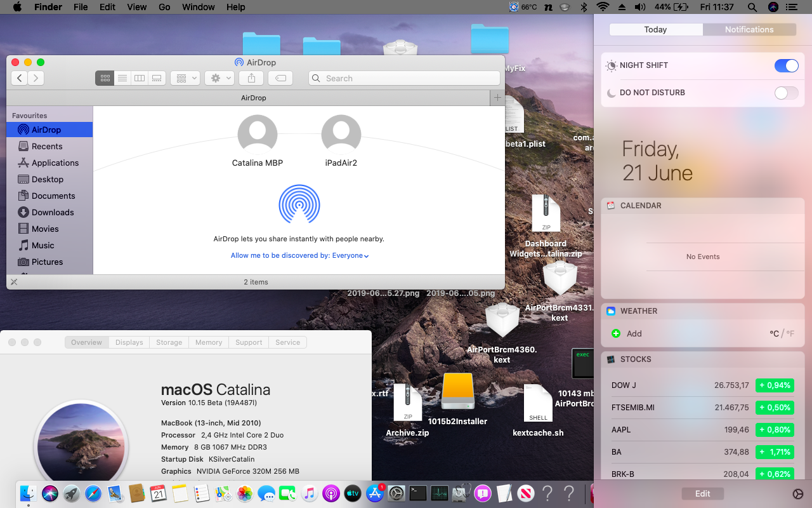Open Spotlight search in menu bar
812x508 pixels.
pyautogui.click(x=752, y=7)
